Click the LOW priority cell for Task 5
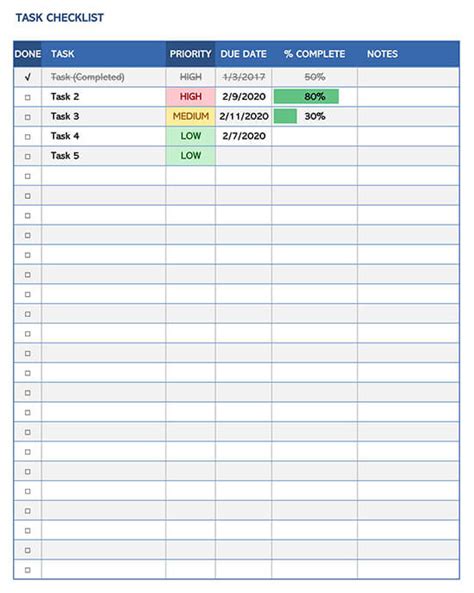This screenshot has width=474, height=593. pyautogui.click(x=191, y=156)
